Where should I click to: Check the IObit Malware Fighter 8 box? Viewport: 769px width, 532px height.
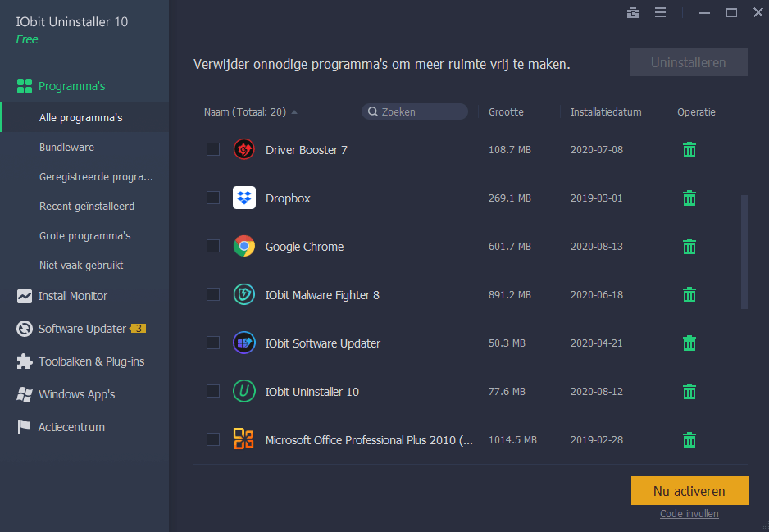coord(213,294)
